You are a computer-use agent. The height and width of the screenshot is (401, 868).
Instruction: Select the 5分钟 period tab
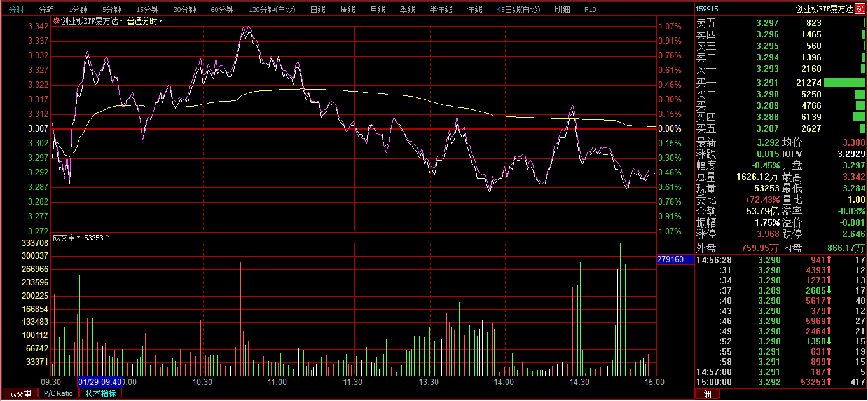pyautogui.click(x=111, y=10)
